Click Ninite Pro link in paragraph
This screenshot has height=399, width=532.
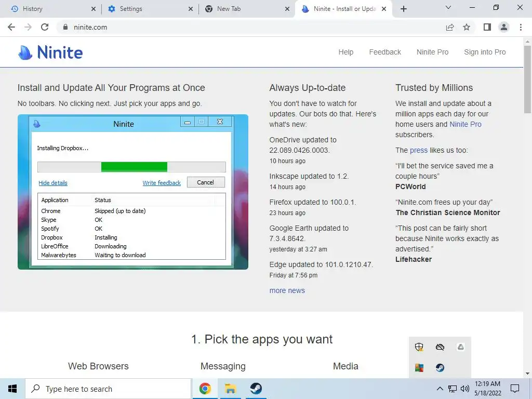click(465, 124)
